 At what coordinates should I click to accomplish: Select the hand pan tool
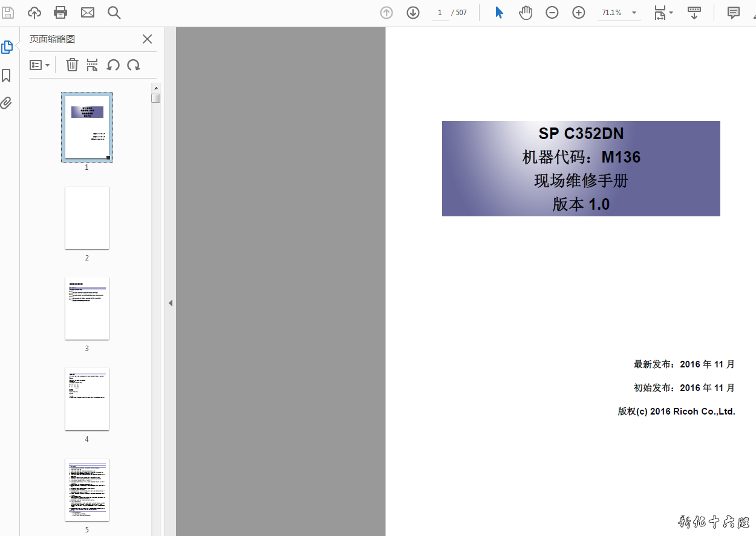pos(526,13)
